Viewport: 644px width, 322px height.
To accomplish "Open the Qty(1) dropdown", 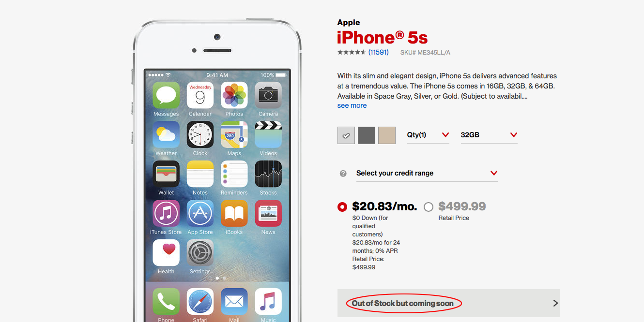I will point(428,135).
